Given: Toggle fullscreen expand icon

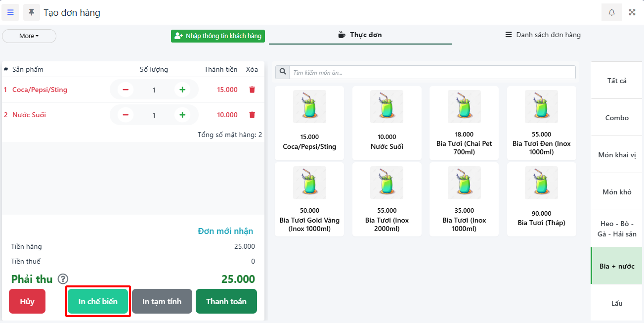Looking at the screenshot, I should (632, 12).
